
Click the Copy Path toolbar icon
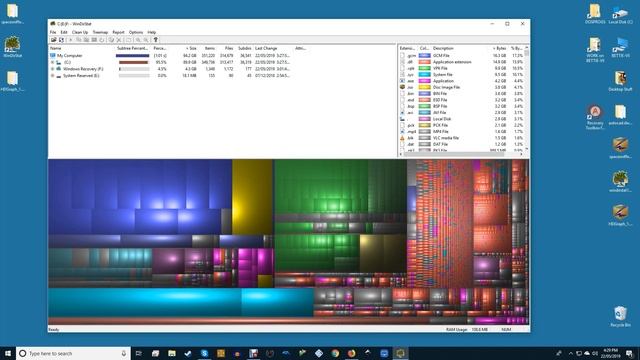pos(79,40)
